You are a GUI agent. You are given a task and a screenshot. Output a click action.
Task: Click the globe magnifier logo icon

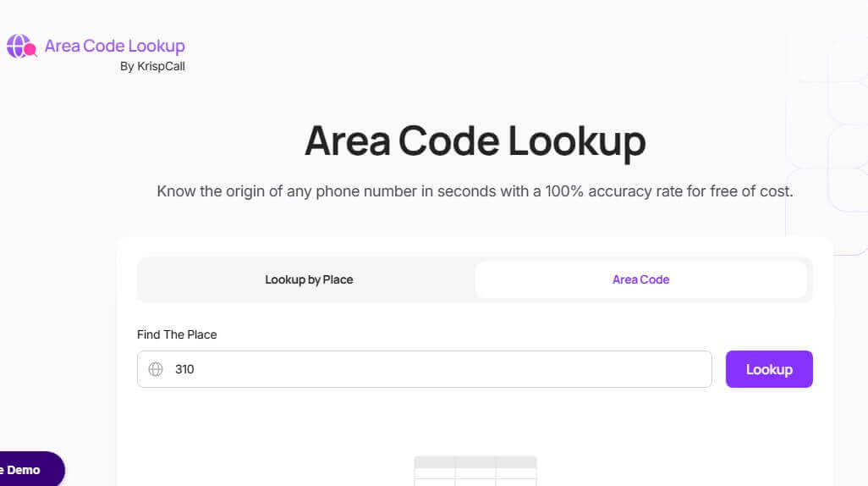pos(21,47)
